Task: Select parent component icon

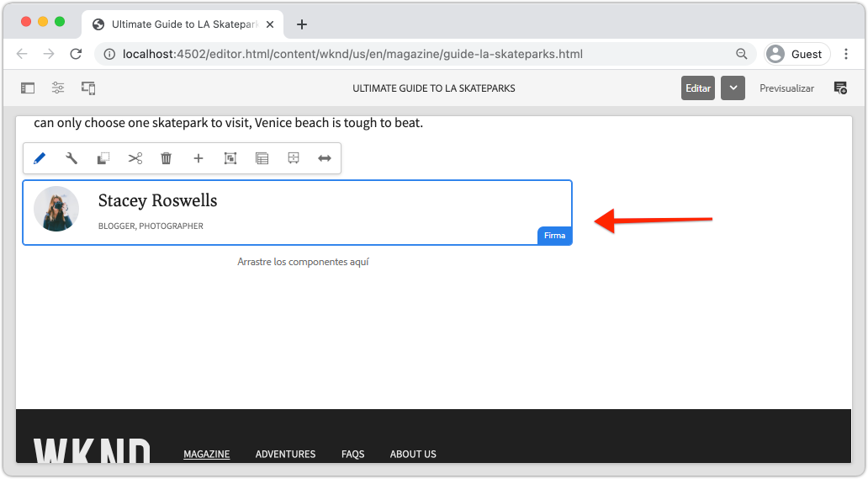Action: (262, 158)
